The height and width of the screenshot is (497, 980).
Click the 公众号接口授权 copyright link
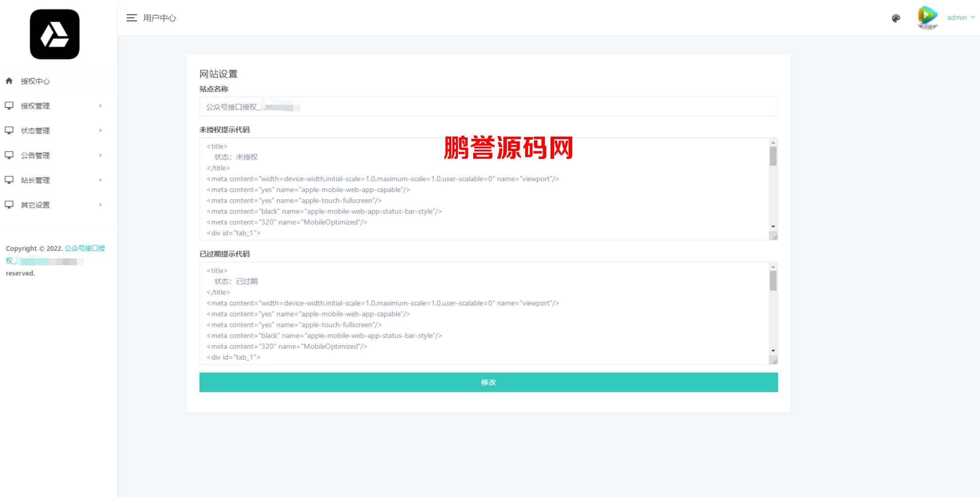85,248
